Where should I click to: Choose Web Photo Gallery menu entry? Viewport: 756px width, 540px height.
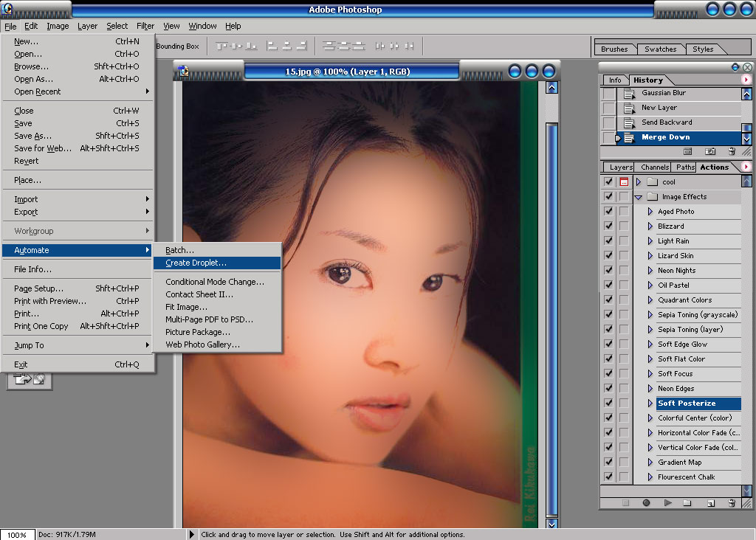[217, 345]
